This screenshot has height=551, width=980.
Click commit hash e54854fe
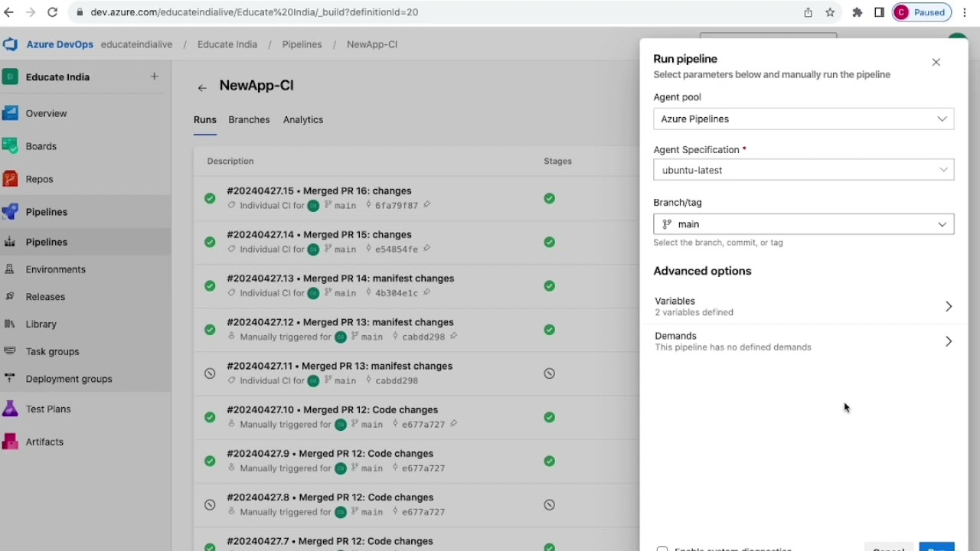tap(396, 249)
